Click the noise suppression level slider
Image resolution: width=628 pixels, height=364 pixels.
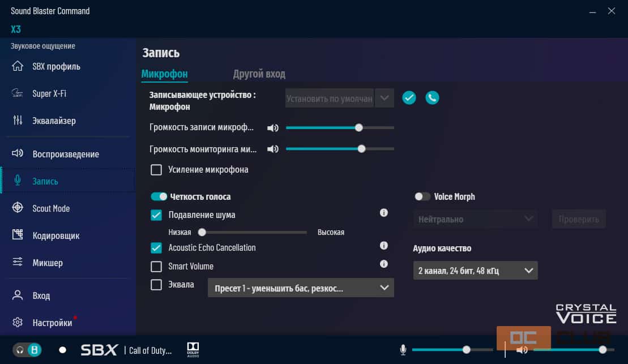coord(253,232)
